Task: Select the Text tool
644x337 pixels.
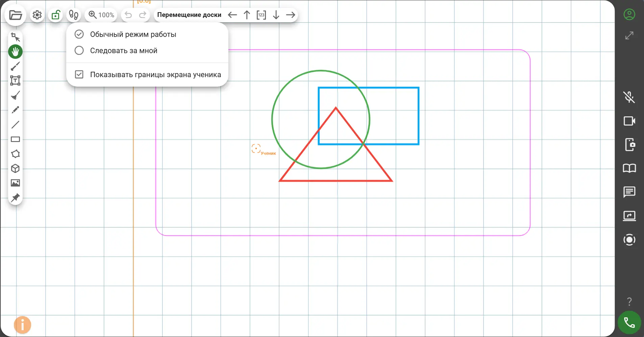Action: click(x=15, y=81)
